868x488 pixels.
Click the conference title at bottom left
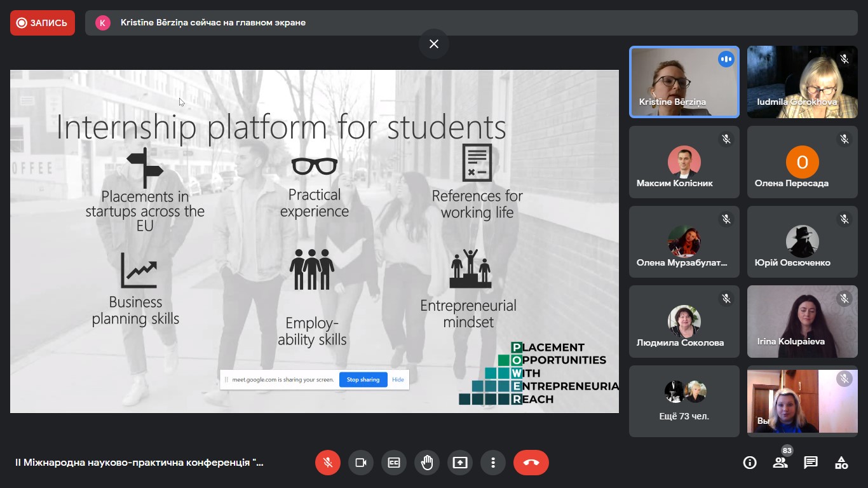[139, 463]
